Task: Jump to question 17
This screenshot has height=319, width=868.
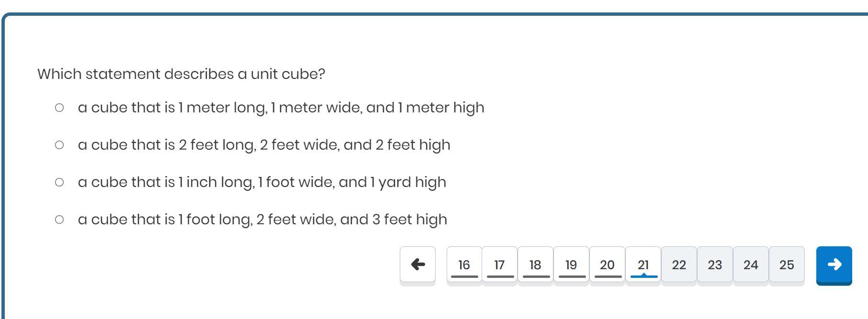Action: (499, 265)
